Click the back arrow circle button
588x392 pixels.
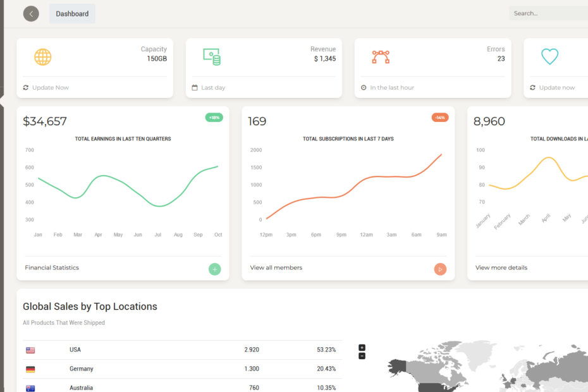(x=31, y=14)
